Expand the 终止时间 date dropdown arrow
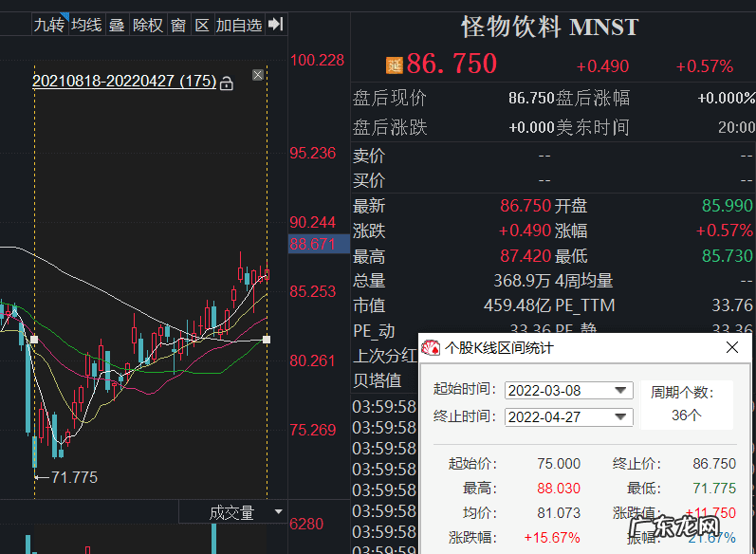 coord(621,416)
